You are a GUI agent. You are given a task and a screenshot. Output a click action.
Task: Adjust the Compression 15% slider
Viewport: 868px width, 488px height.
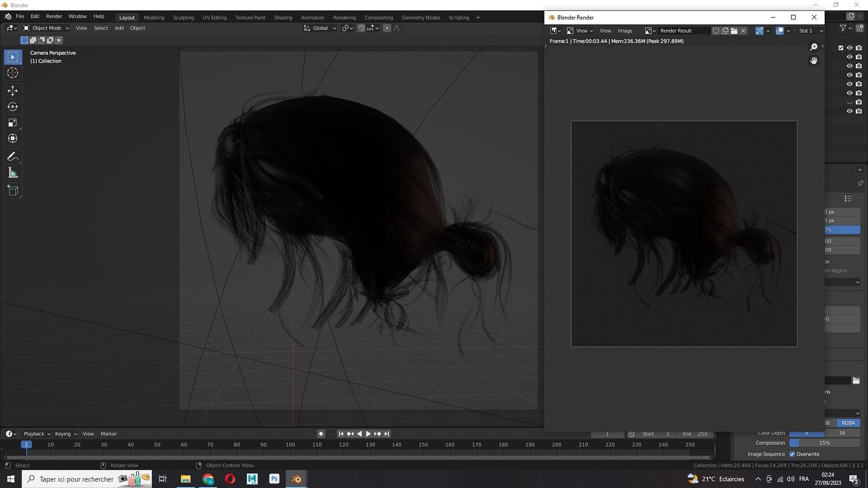pyautogui.click(x=824, y=443)
